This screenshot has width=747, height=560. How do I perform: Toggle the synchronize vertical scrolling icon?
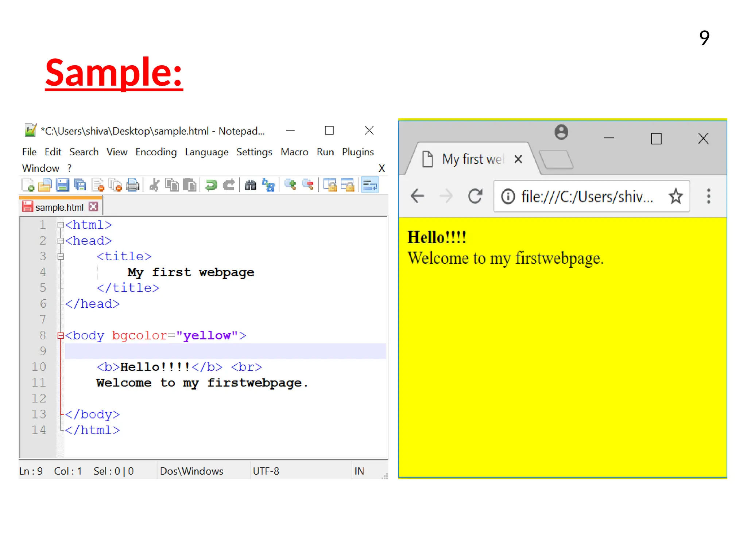[x=330, y=185]
